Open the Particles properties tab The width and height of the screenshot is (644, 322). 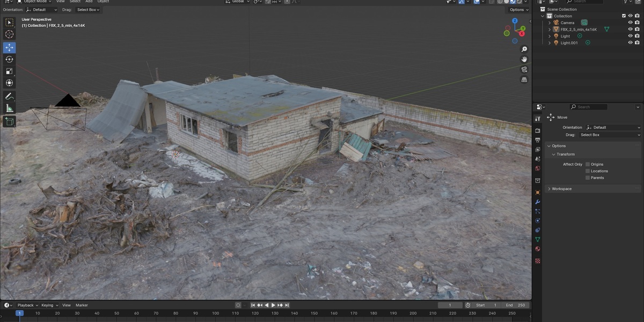(x=538, y=211)
